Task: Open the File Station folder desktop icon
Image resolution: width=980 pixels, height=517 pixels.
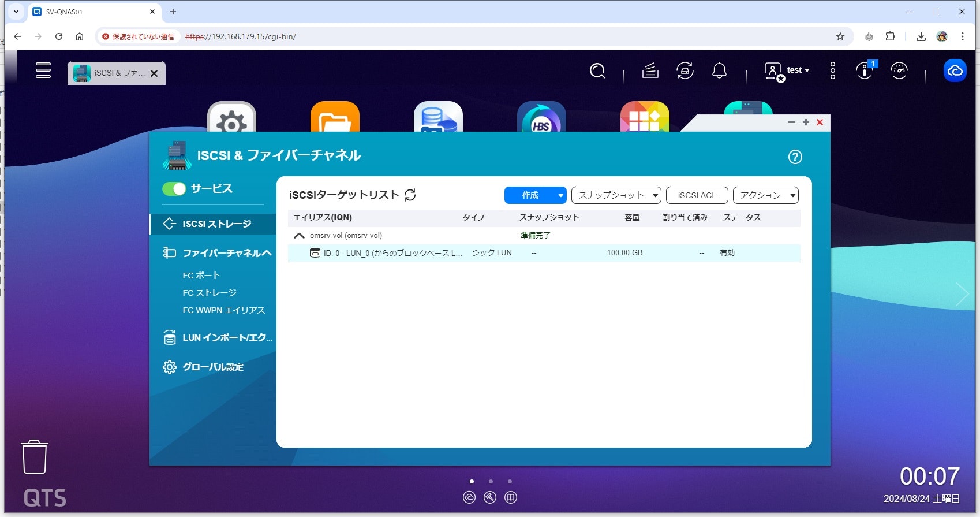Action: (x=335, y=117)
